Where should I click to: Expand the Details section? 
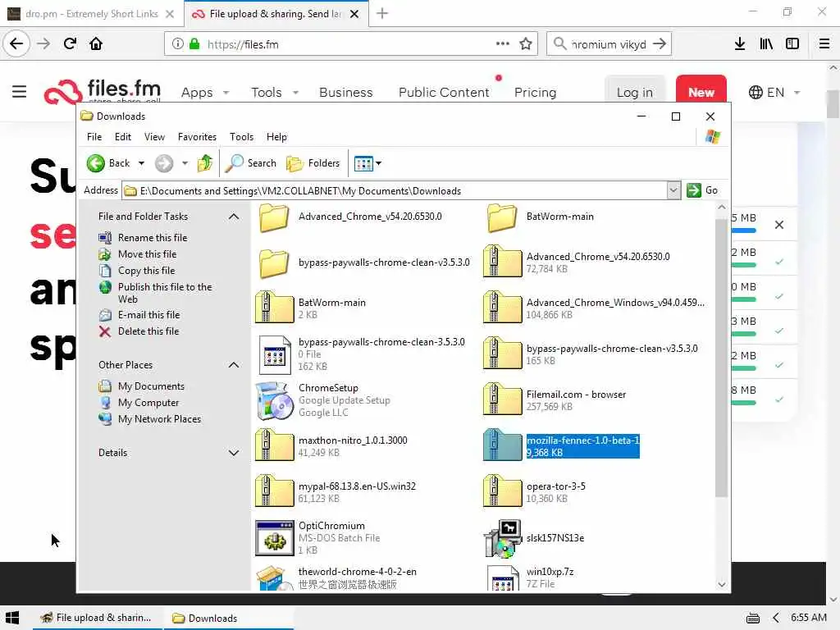(234, 453)
